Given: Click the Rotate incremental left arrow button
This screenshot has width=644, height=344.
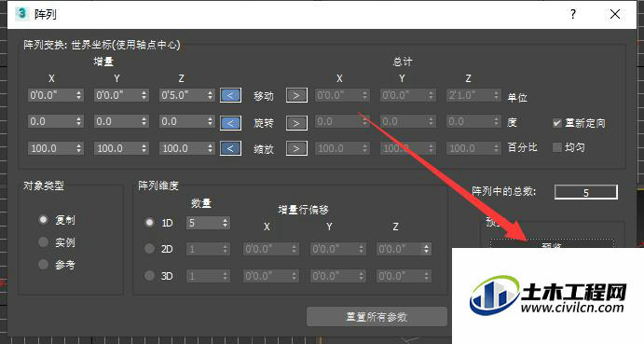Looking at the screenshot, I should (x=230, y=122).
